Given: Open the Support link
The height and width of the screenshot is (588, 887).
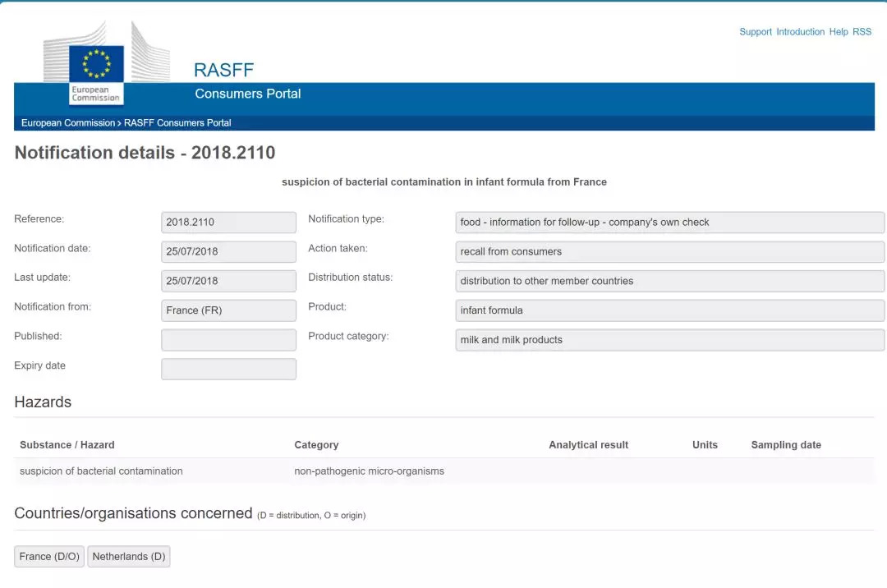Looking at the screenshot, I should point(756,32).
